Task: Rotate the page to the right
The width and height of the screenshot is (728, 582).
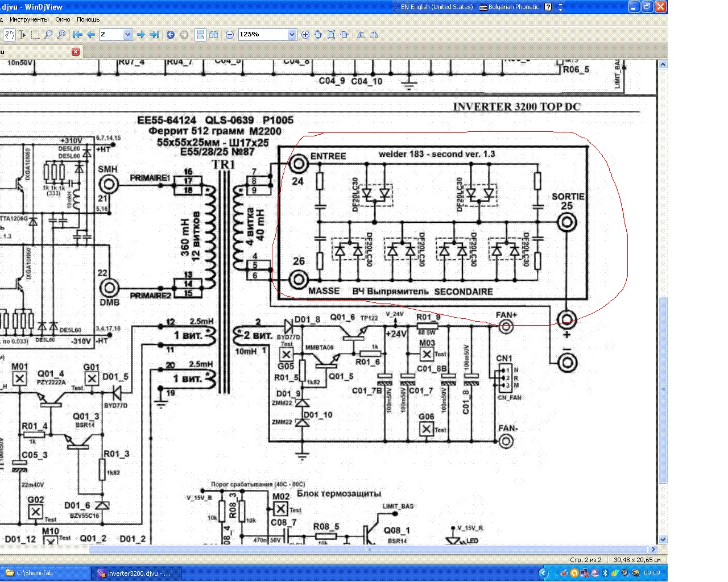Action: tap(374, 35)
